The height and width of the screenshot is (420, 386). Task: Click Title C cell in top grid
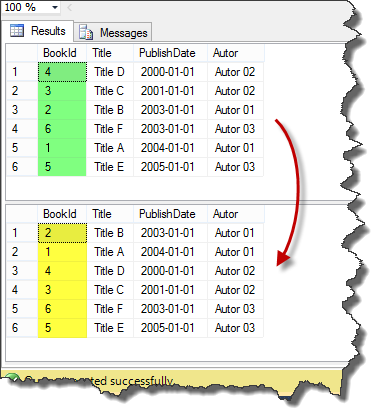point(110,91)
